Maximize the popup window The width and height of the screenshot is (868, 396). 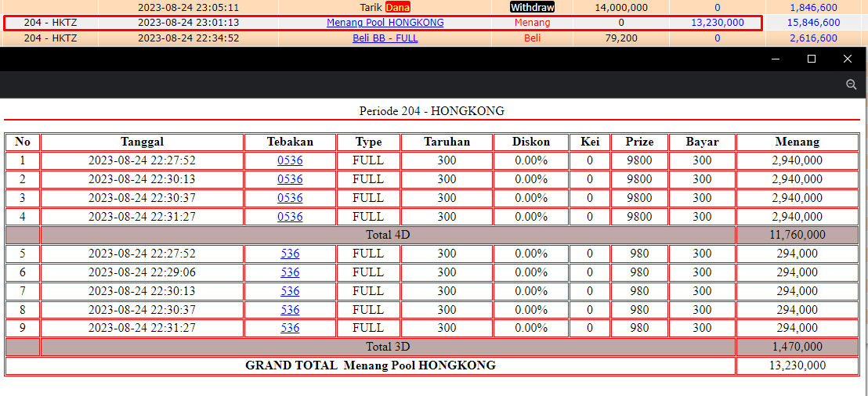(812, 59)
